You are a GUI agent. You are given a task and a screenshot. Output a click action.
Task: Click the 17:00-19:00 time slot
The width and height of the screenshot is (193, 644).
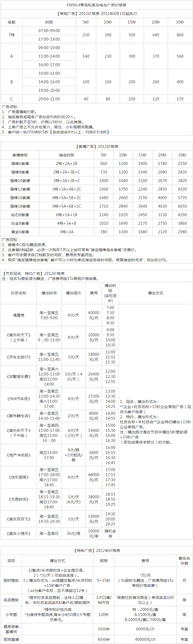(49, 39)
